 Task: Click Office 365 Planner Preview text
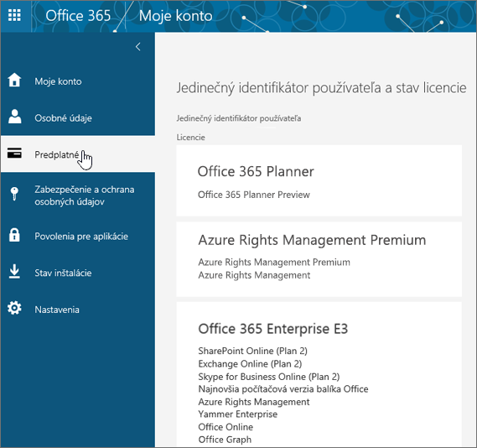point(254,195)
